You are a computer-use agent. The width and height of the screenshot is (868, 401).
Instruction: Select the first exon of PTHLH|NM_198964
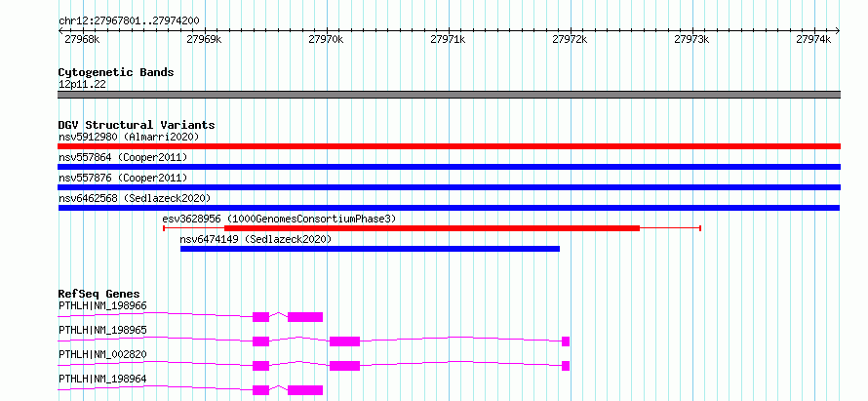[260, 390]
